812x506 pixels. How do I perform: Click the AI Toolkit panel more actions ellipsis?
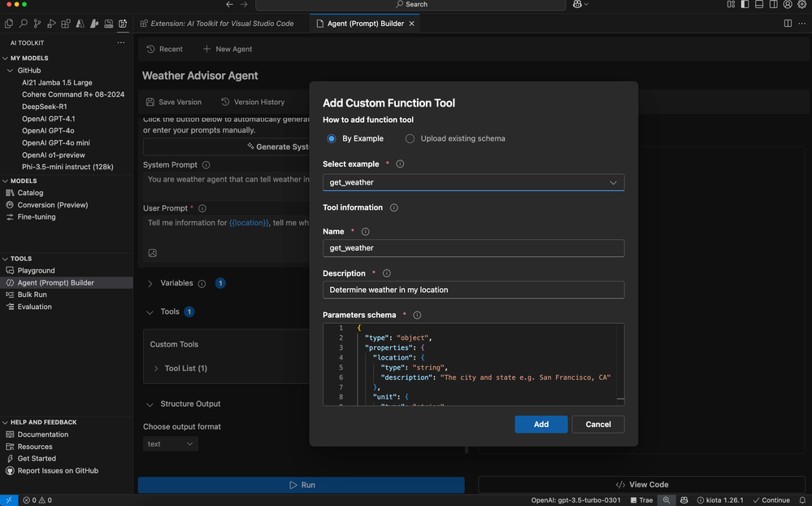(x=120, y=42)
